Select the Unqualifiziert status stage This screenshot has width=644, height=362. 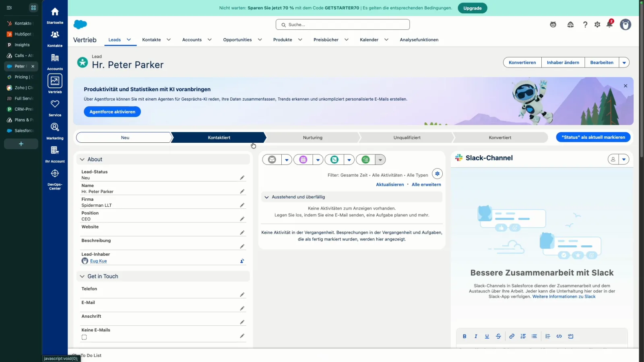[407, 138]
